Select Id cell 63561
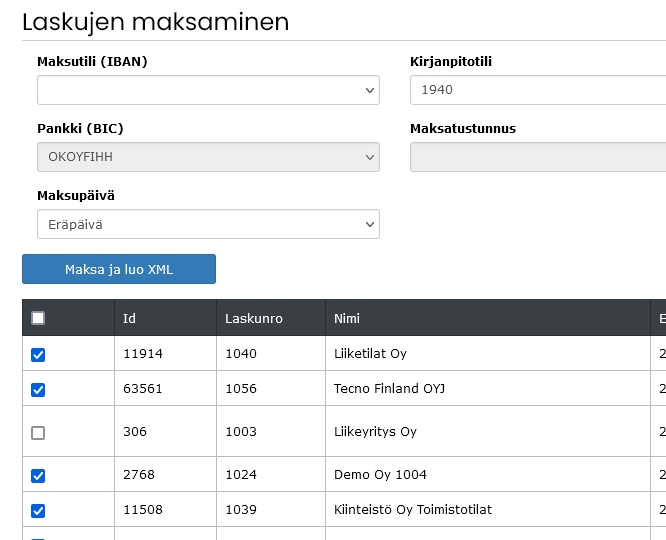666x540 pixels. coord(143,388)
